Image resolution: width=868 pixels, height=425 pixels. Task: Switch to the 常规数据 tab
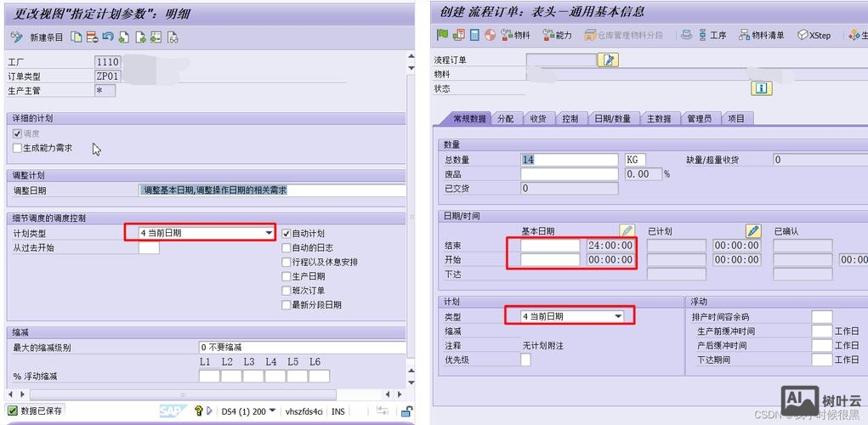(x=469, y=118)
